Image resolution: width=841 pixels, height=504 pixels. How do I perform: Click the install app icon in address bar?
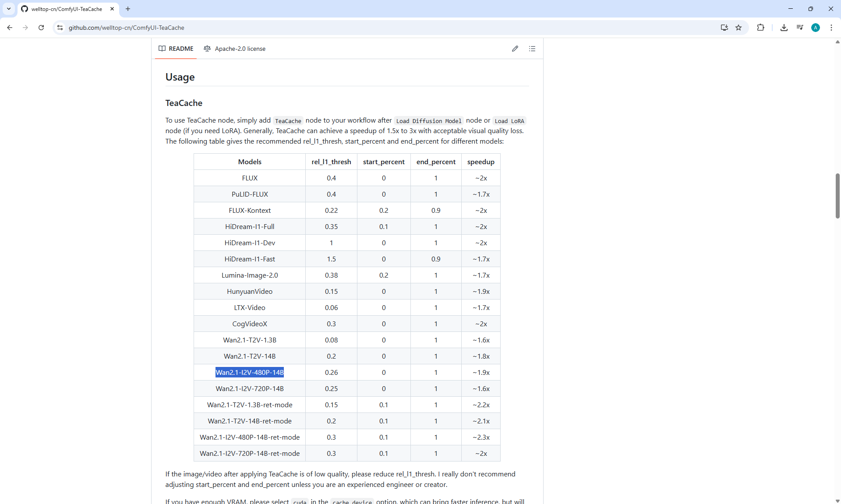[x=724, y=28]
